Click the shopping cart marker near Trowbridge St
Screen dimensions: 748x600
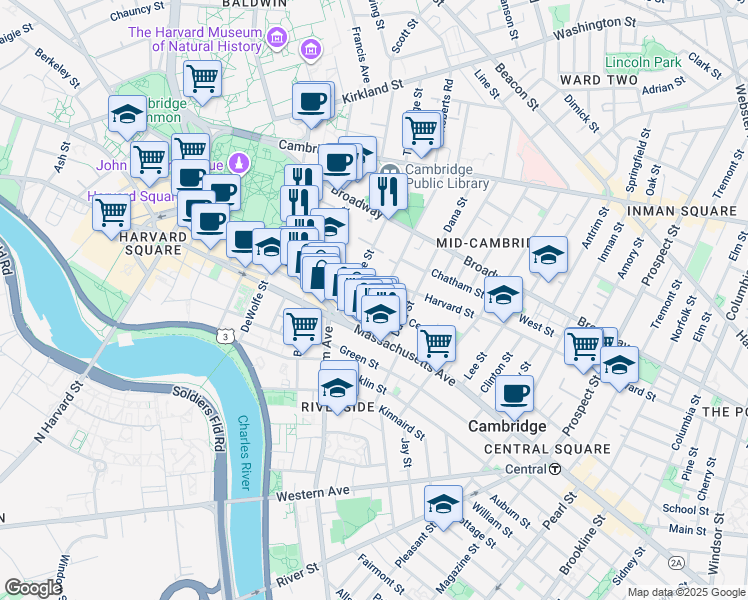point(422,131)
